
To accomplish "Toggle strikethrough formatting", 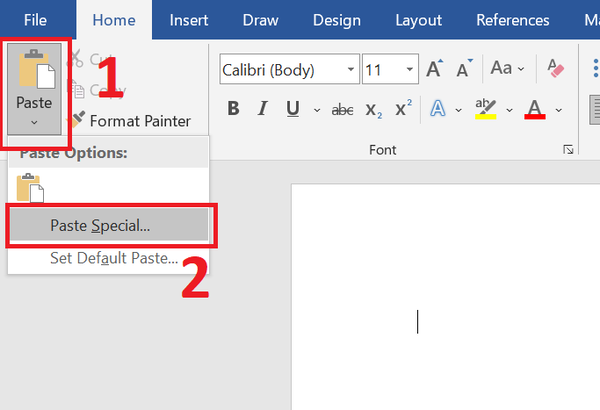I will [342, 110].
